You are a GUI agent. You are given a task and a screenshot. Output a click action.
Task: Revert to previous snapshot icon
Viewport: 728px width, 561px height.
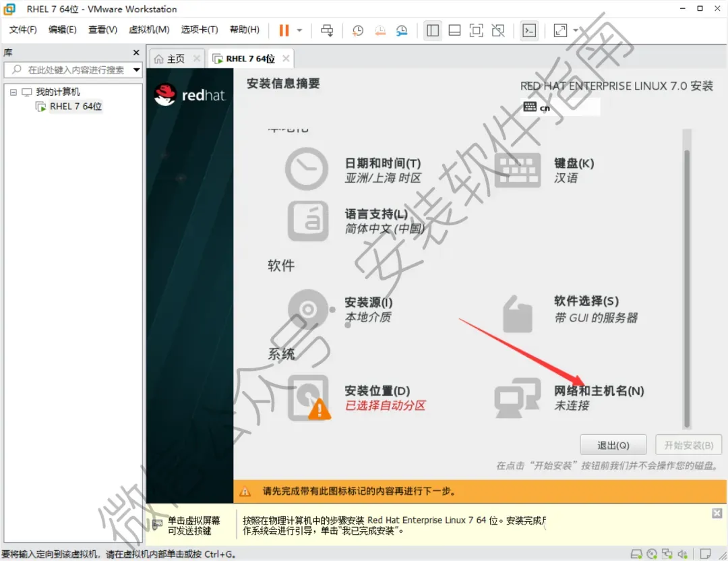tap(380, 30)
